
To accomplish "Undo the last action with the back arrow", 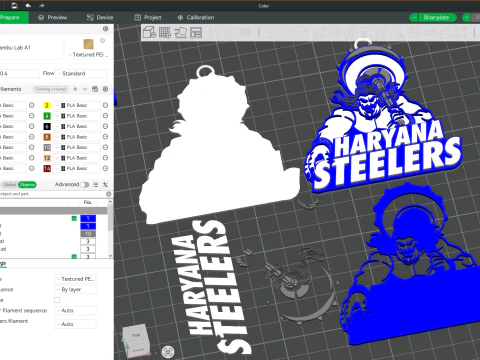I will click(28, 6).
